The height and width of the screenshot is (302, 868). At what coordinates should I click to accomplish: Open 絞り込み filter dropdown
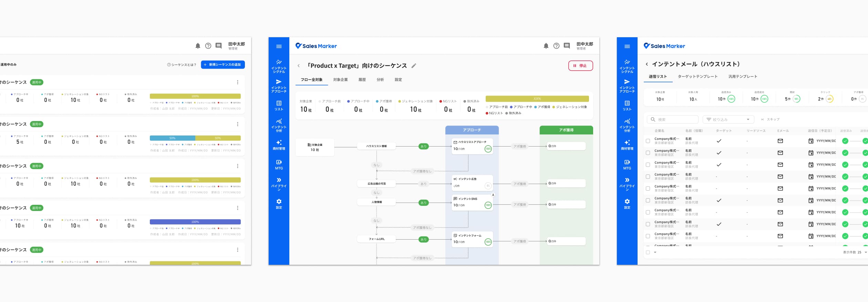pos(728,119)
